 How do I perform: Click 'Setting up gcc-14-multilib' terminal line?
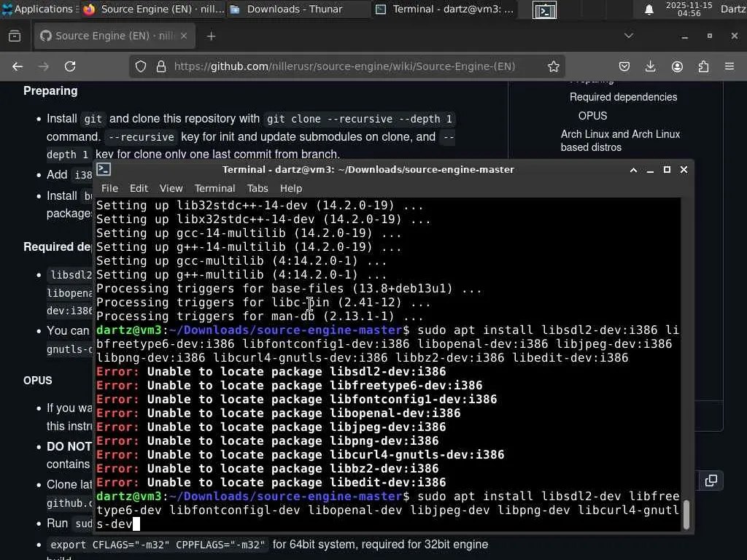(x=249, y=233)
